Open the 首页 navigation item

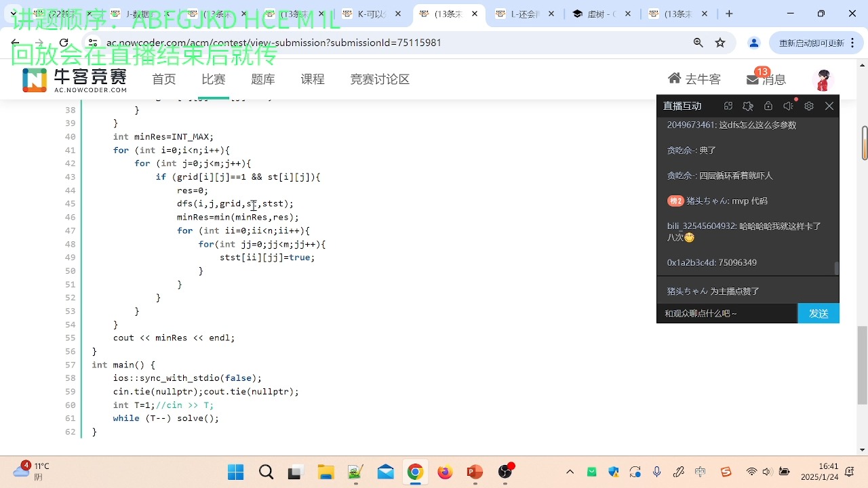(164, 79)
